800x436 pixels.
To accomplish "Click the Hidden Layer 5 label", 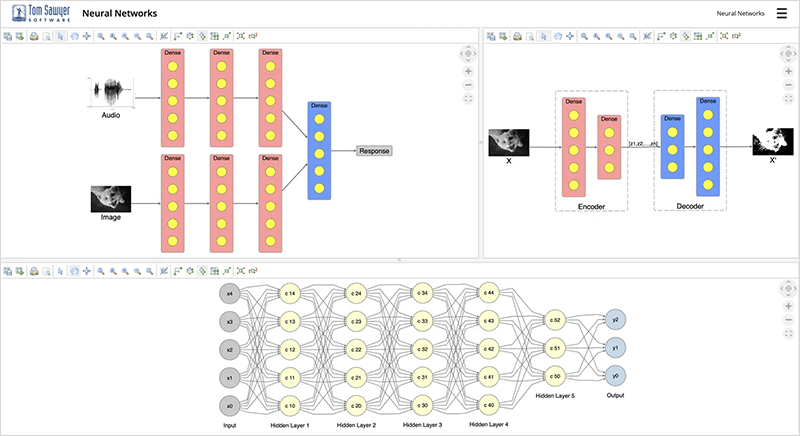I will coord(555,396).
